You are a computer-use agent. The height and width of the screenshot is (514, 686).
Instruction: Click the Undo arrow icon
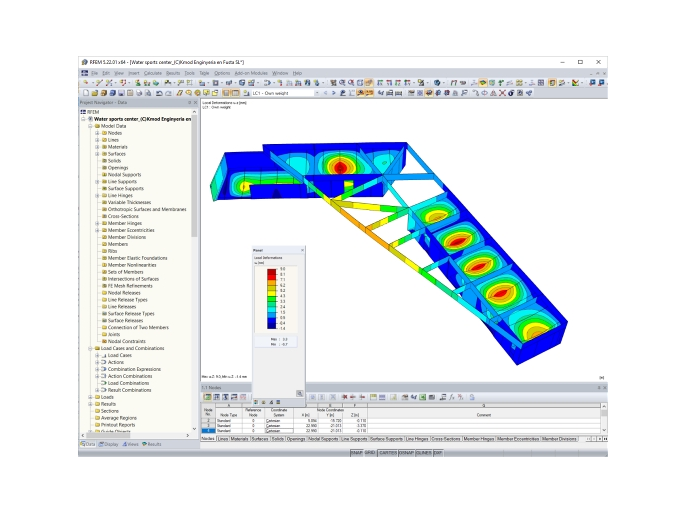coord(159,93)
